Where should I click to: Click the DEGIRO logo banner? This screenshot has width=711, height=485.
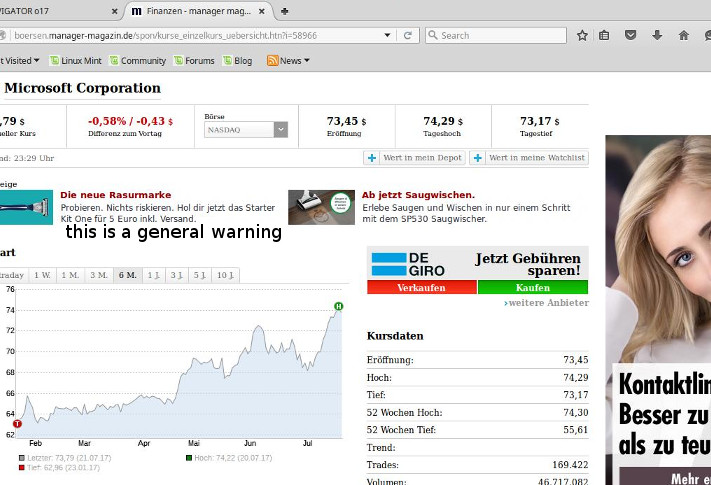click(x=408, y=265)
